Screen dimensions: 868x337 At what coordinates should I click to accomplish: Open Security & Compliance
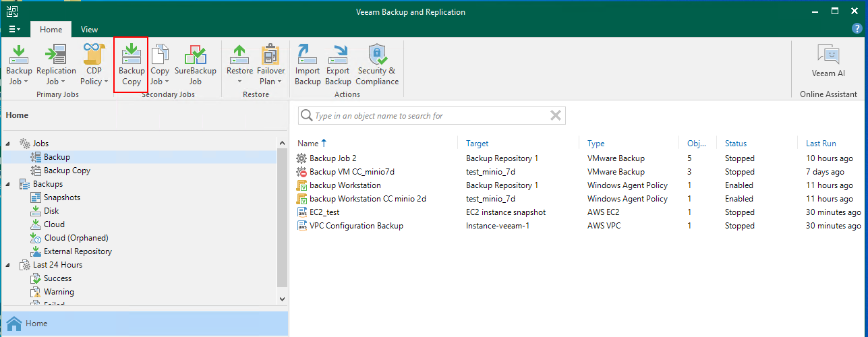(377, 65)
